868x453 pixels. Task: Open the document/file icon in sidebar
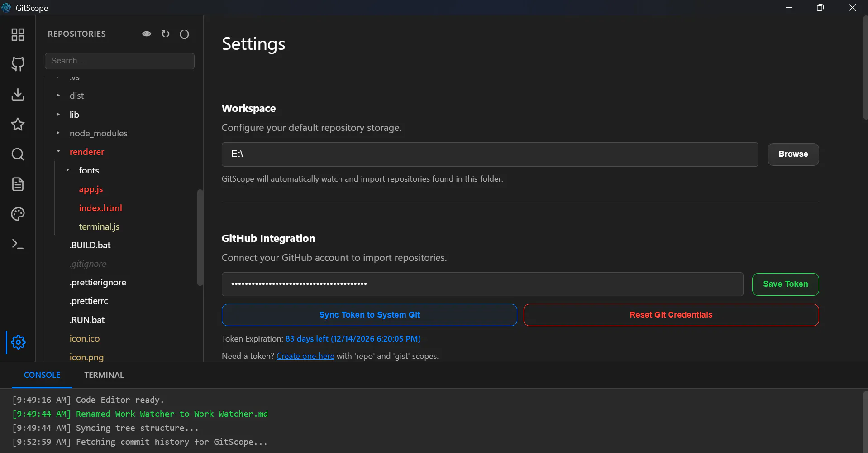click(x=18, y=184)
